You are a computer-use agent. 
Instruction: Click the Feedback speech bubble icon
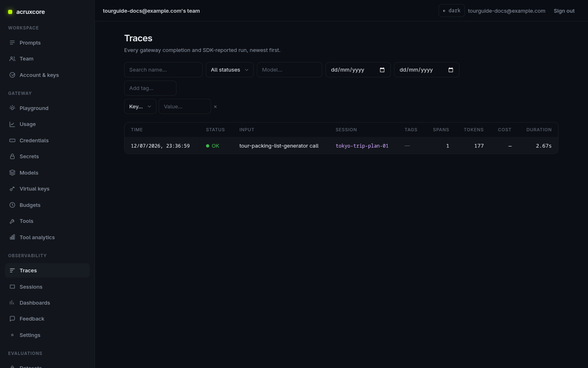tap(12, 319)
